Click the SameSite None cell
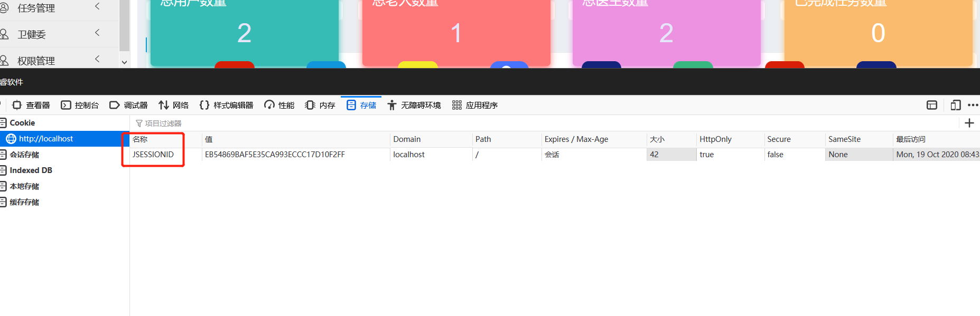The image size is (980, 316). click(859, 155)
